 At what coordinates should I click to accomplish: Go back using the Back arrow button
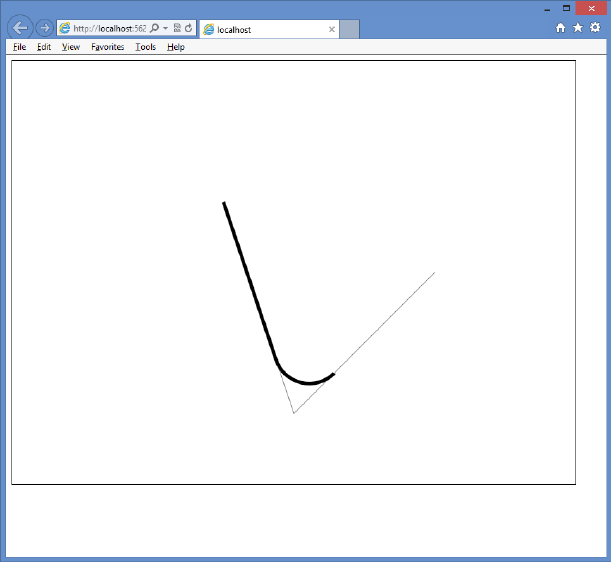tap(20, 28)
